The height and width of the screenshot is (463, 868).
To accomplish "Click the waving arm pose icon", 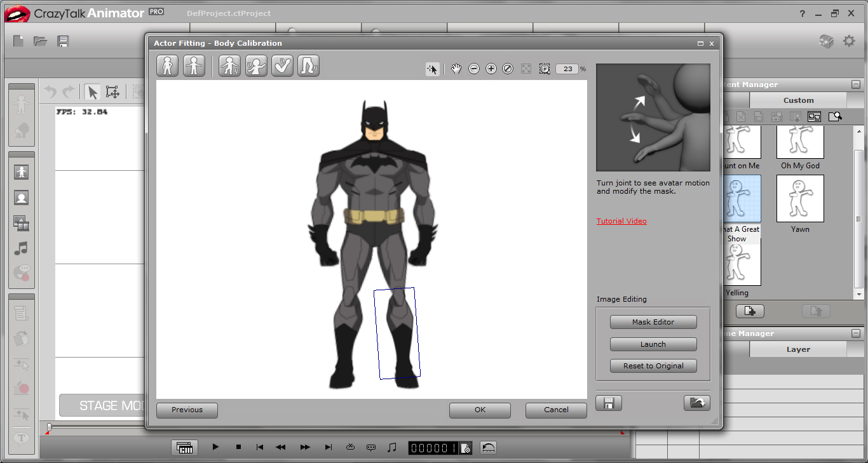I will [256, 66].
